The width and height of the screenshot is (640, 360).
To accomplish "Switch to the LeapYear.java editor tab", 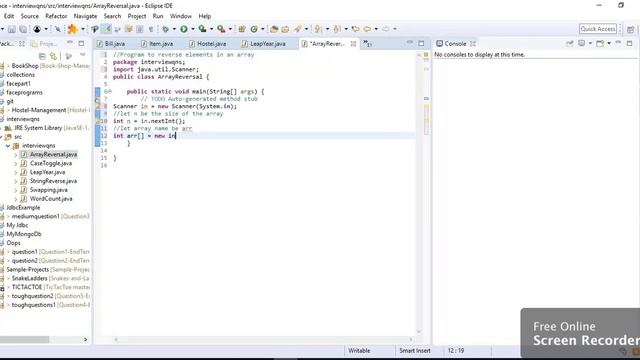I will 264,44.
